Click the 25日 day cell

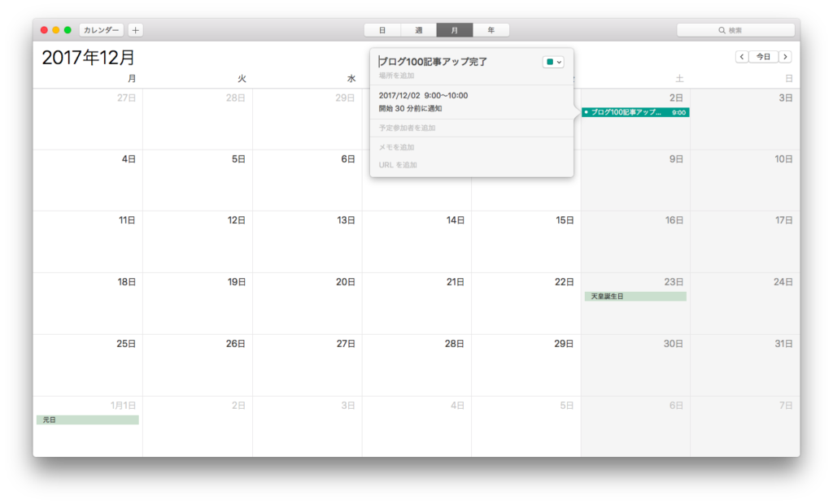88,365
